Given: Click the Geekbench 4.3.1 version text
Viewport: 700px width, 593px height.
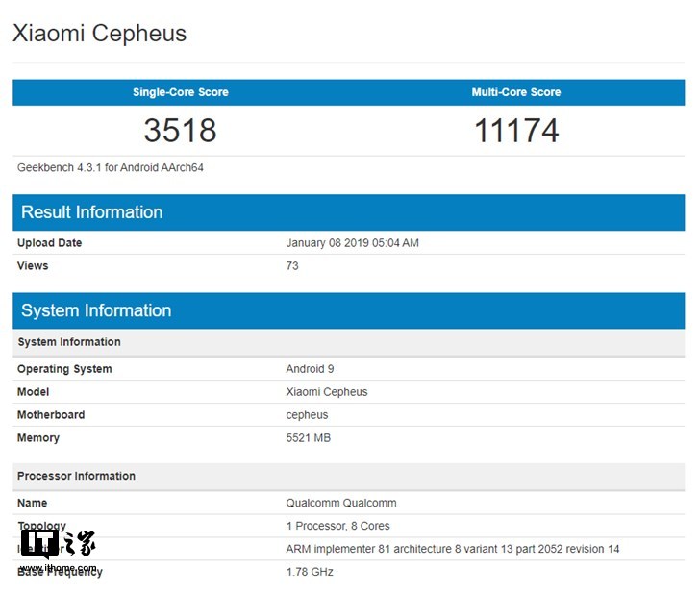Looking at the screenshot, I should click(111, 167).
